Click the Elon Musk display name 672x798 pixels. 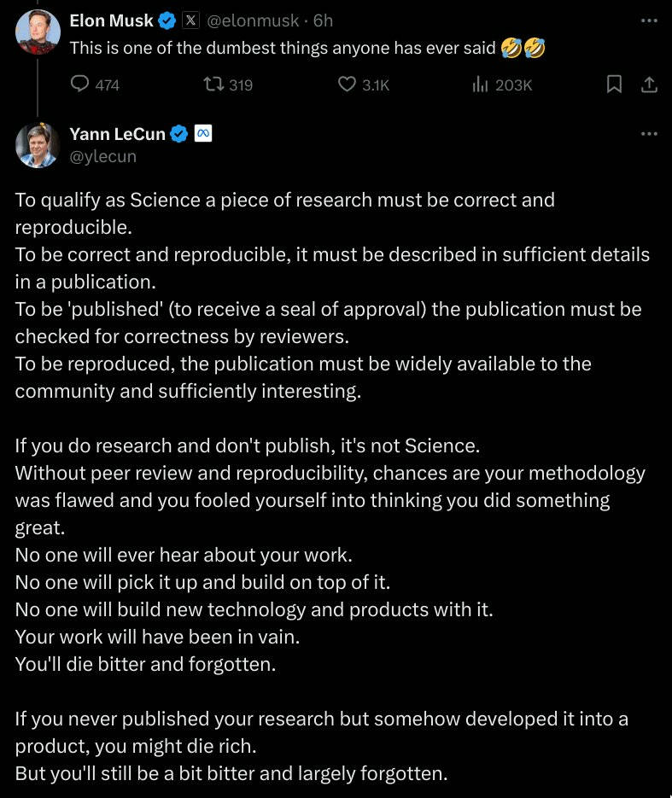click(x=111, y=20)
